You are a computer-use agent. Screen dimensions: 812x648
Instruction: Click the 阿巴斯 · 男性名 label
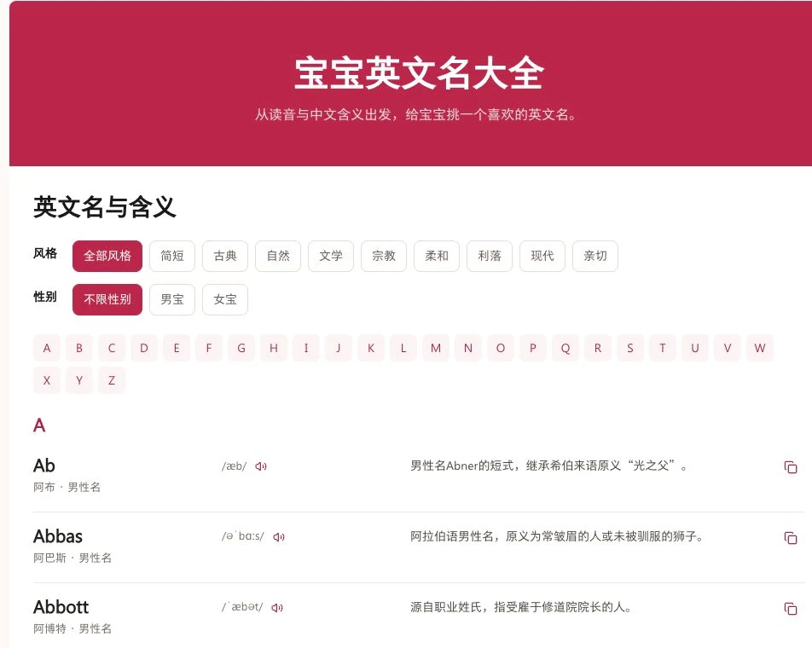[72, 558]
